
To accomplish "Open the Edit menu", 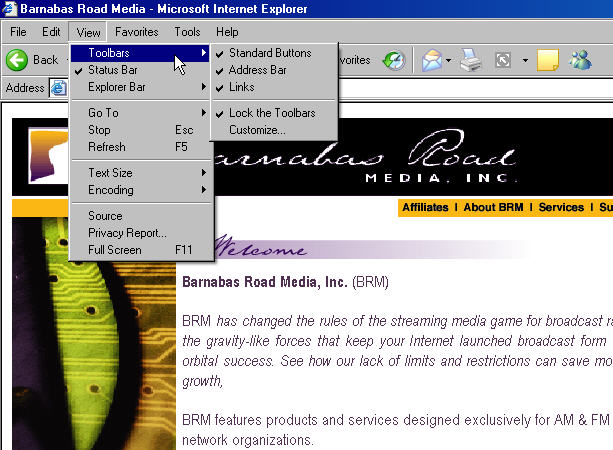I will click(x=51, y=32).
